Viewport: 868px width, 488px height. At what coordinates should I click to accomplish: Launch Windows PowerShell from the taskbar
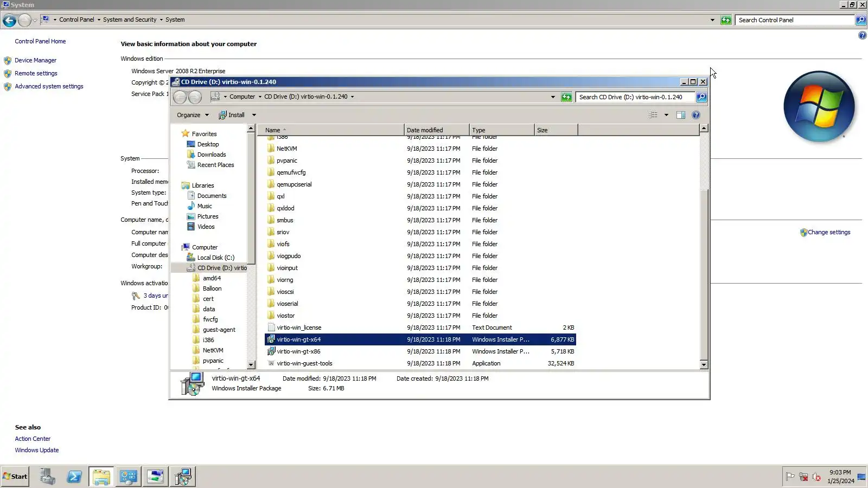74,477
